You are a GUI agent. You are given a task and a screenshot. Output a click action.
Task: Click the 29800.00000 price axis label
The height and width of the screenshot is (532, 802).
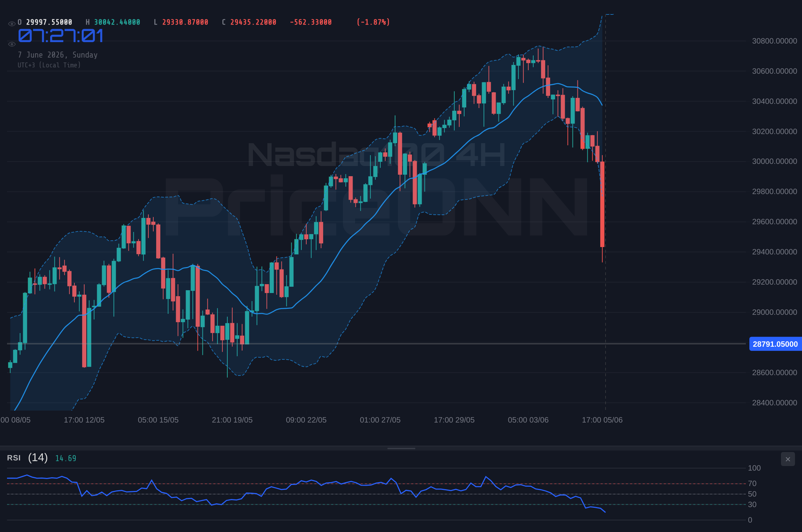coord(775,192)
